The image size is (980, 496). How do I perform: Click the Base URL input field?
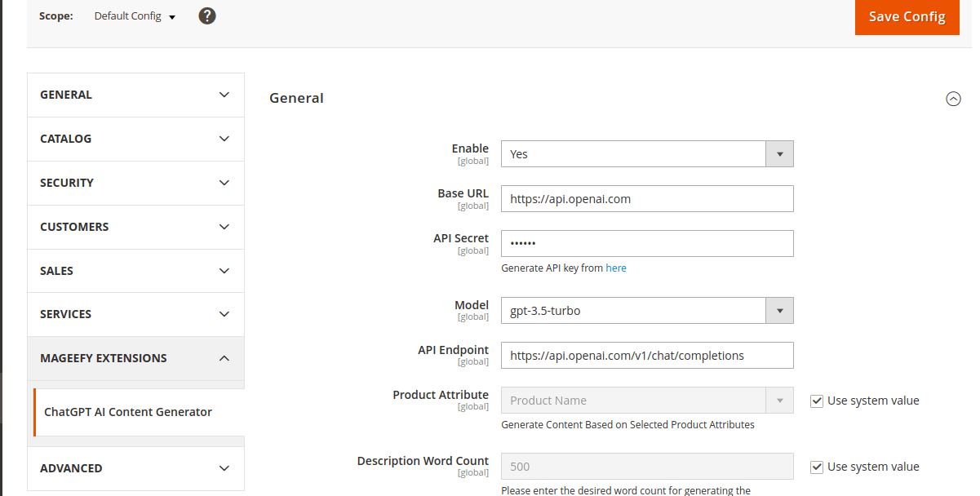pyautogui.click(x=646, y=199)
